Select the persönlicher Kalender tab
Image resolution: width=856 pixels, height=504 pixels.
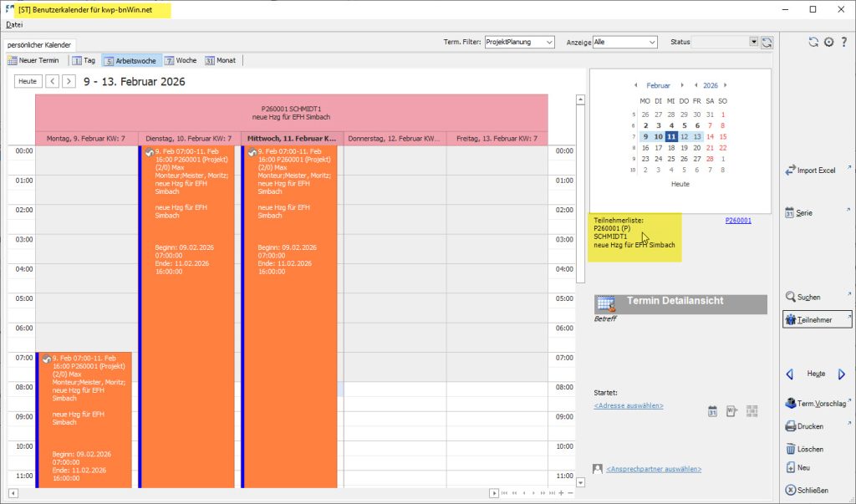[40, 44]
